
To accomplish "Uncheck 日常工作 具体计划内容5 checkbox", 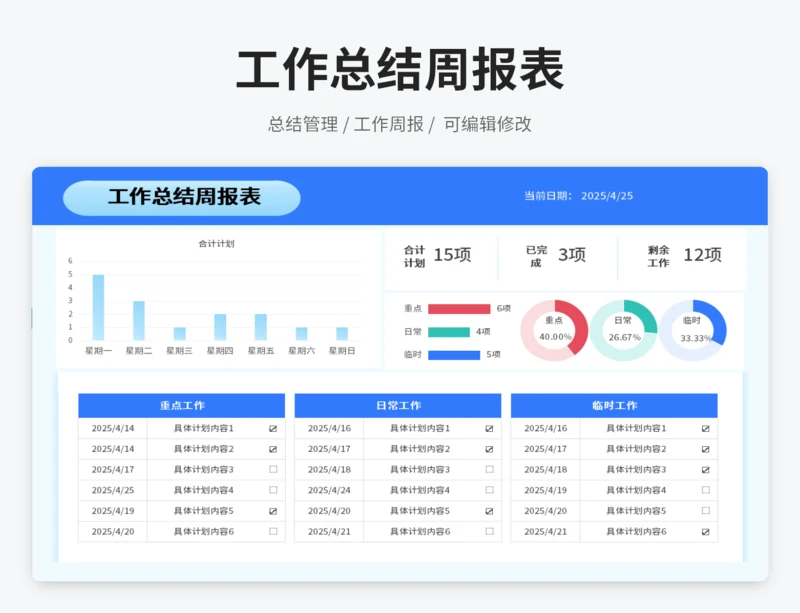I will pos(489,511).
